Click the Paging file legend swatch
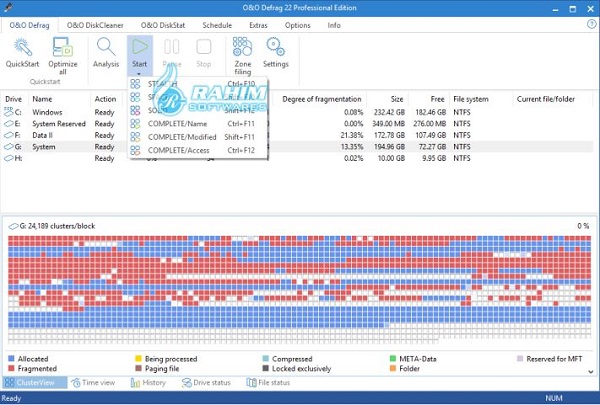This screenshot has height=405, width=600. (x=139, y=368)
